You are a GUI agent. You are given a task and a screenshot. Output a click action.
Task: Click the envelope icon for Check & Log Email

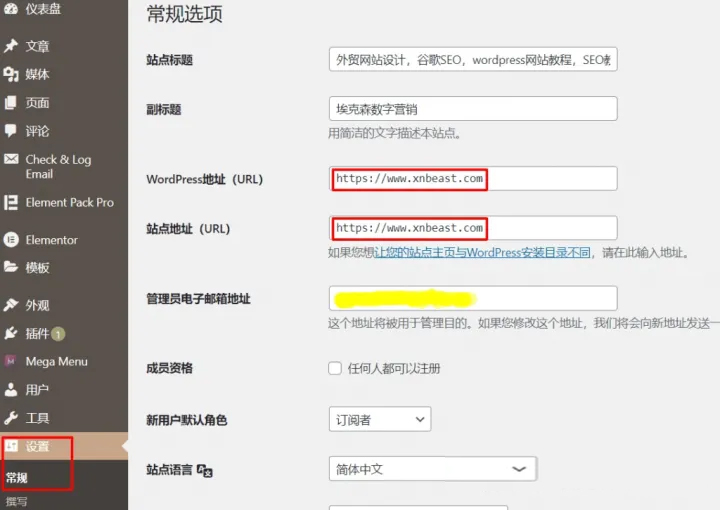(x=11, y=159)
